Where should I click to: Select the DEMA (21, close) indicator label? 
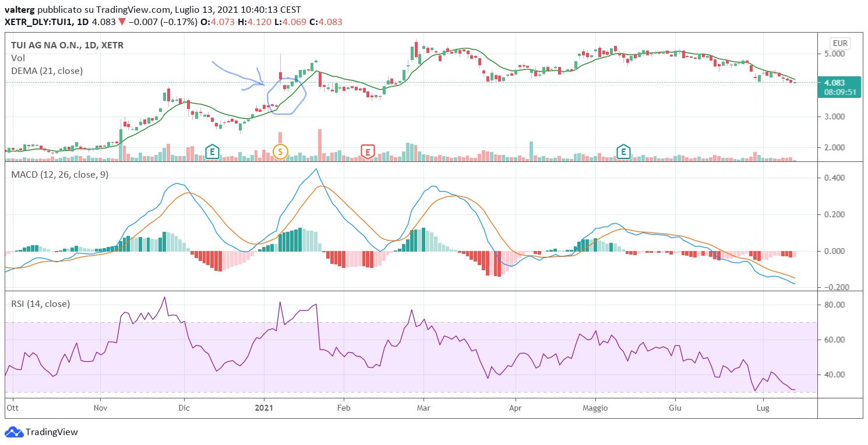47,70
